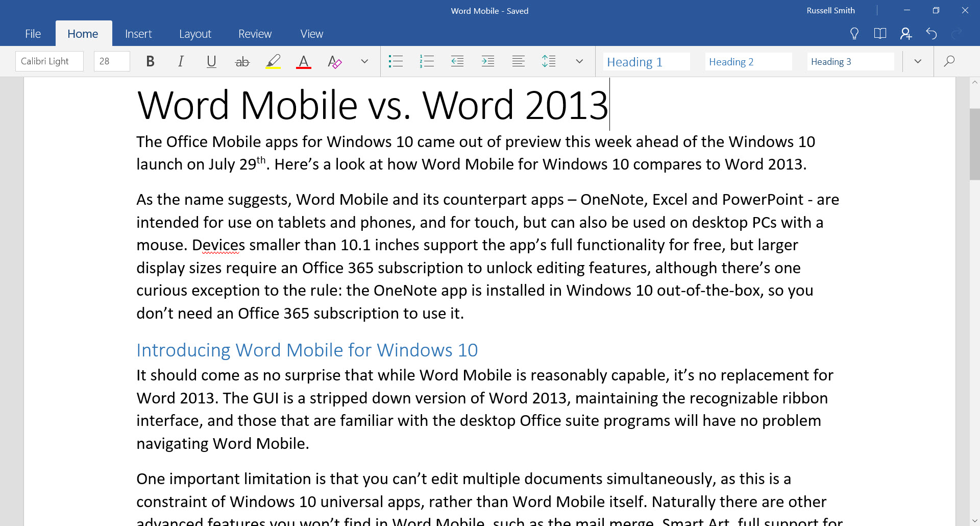The image size is (980, 526).
Task: Expand the styles gallery
Action: coord(918,61)
